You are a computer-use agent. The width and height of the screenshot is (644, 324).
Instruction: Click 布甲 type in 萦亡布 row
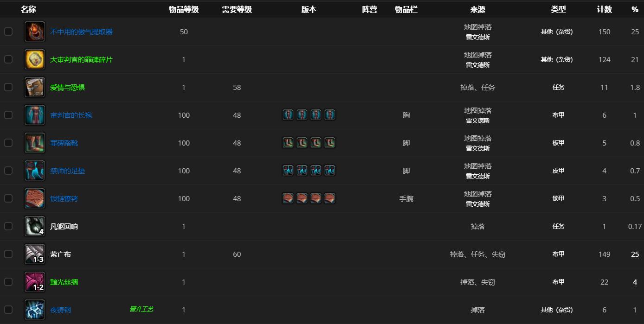tap(558, 254)
